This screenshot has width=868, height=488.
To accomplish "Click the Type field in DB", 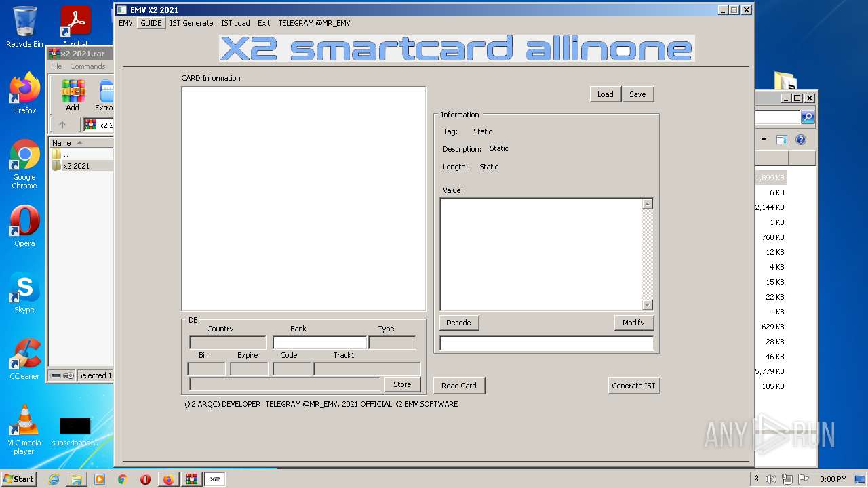I will click(x=393, y=343).
